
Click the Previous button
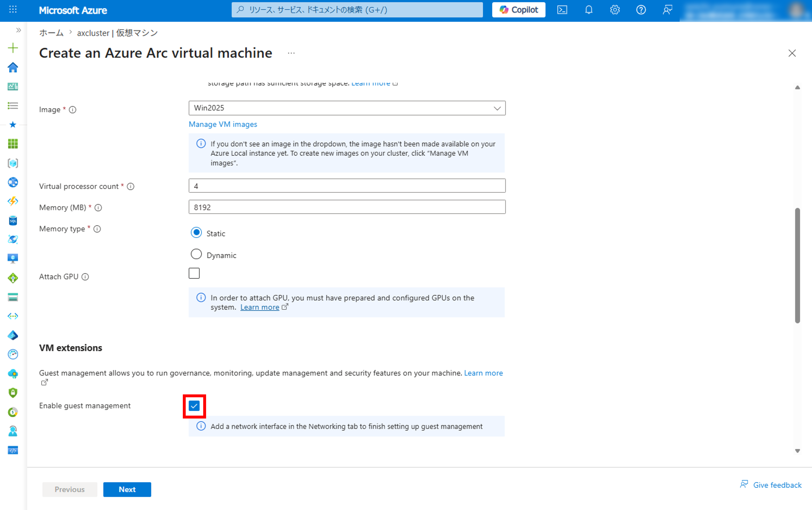(70, 489)
